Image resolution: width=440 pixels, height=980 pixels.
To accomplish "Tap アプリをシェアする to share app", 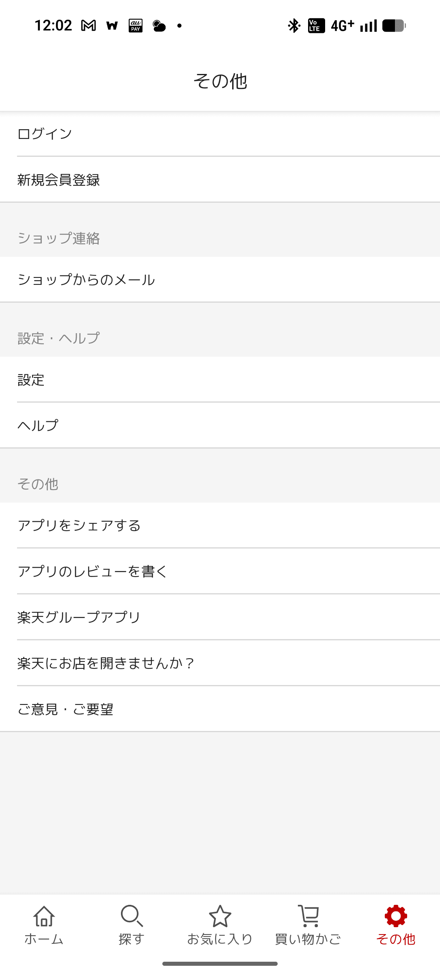I will tap(220, 525).
